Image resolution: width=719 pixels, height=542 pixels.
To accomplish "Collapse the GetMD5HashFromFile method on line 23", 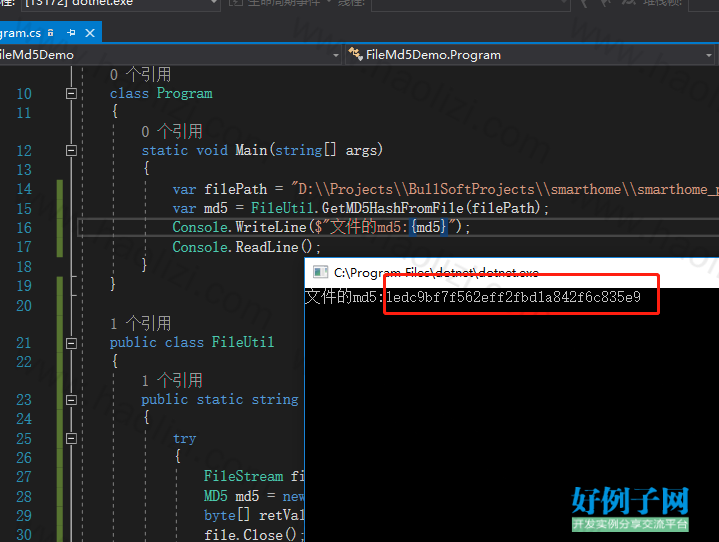I will pos(71,400).
